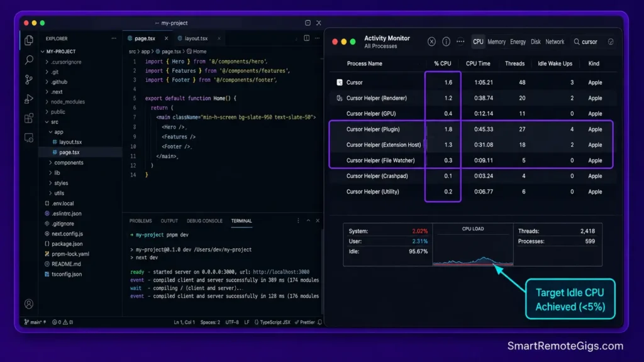
Task: Collapse the src folder
Action: pyautogui.click(x=52, y=122)
